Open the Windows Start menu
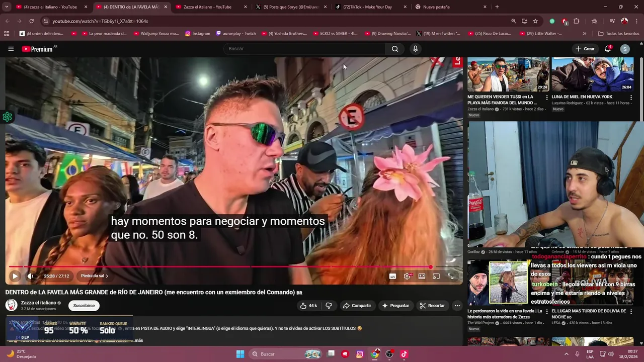Viewport: 644px width, 362px height. (x=240, y=354)
